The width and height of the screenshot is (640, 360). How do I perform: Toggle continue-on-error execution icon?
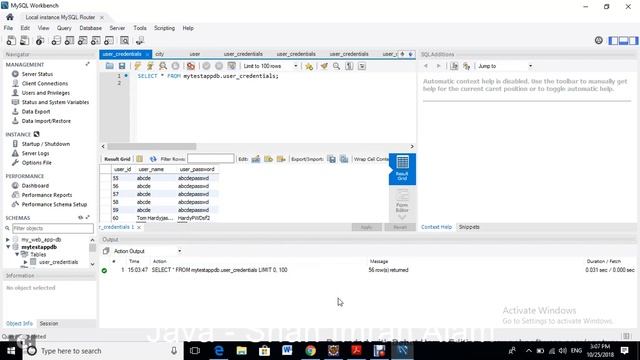coord(191,66)
